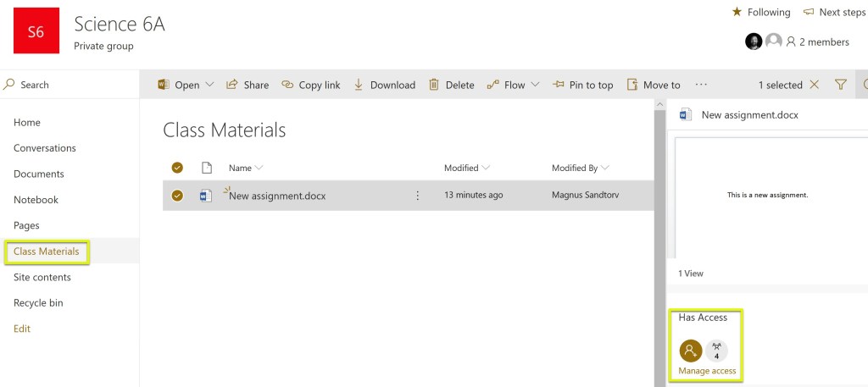Toggle the select all items checkbox
This screenshot has width=868, height=387.
(x=177, y=168)
